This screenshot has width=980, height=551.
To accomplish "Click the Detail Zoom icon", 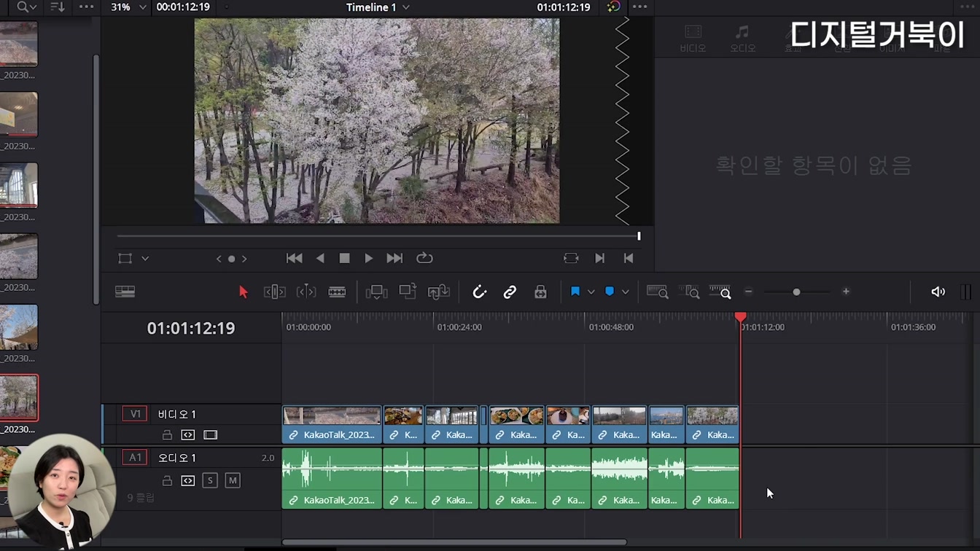I will point(688,292).
